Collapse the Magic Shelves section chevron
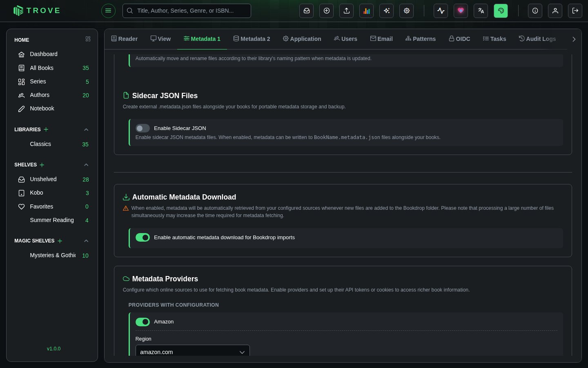 (x=86, y=241)
